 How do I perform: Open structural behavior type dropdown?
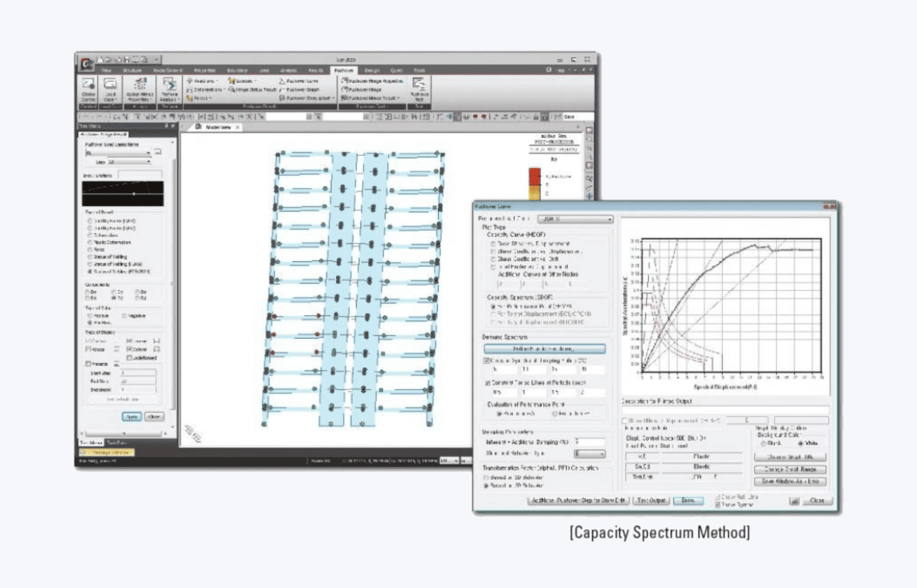point(589,454)
